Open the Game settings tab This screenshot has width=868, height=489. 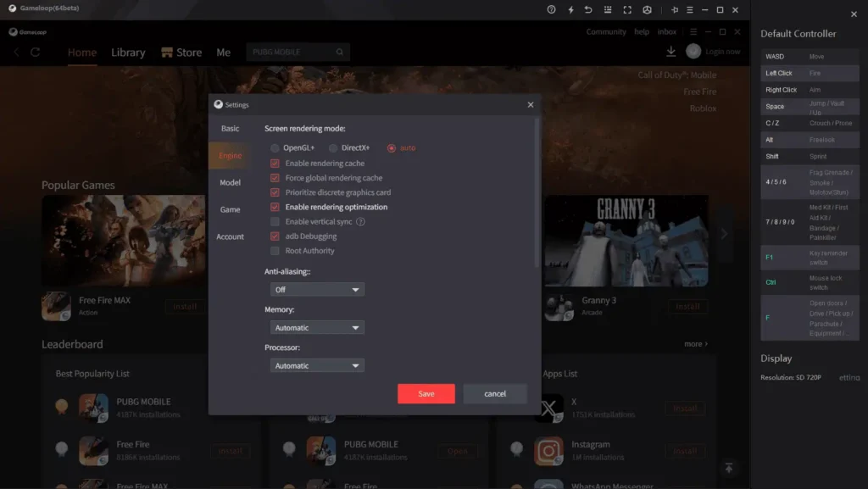(x=230, y=209)
